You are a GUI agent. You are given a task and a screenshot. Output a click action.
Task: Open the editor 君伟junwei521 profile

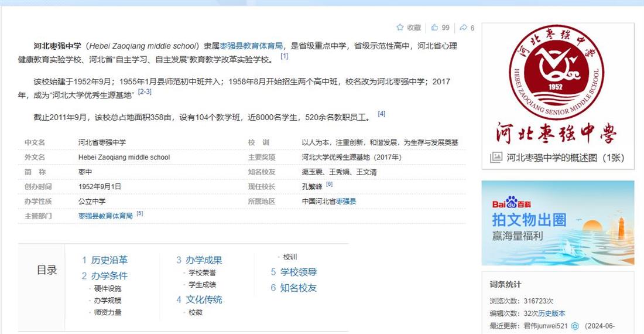546,326
